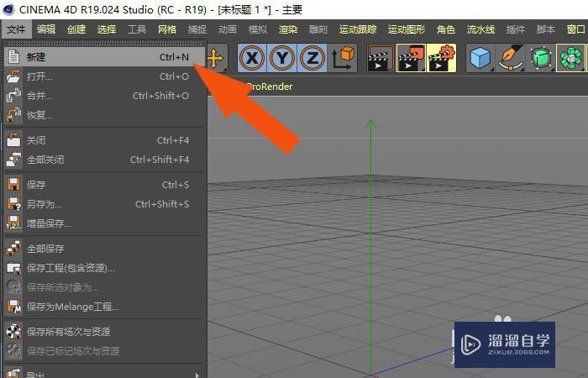Open the 渲染 menu
Screen dimensions: 588x378
(288, 29)
